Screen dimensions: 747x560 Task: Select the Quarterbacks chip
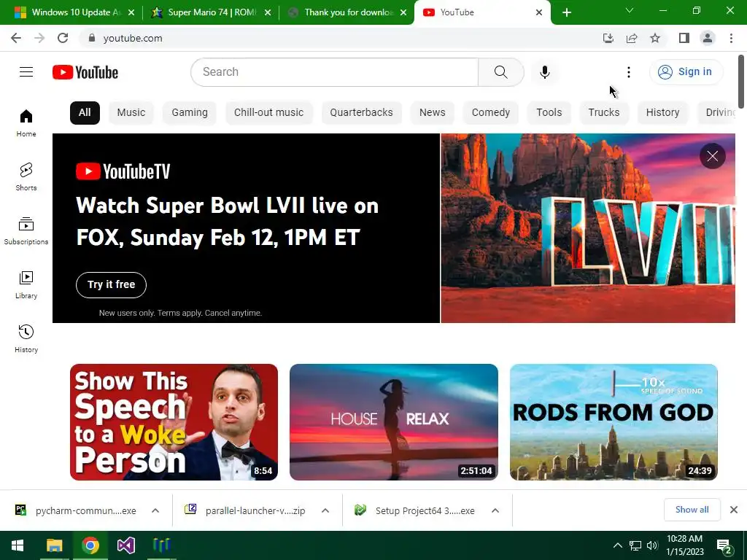click(362, 113)
